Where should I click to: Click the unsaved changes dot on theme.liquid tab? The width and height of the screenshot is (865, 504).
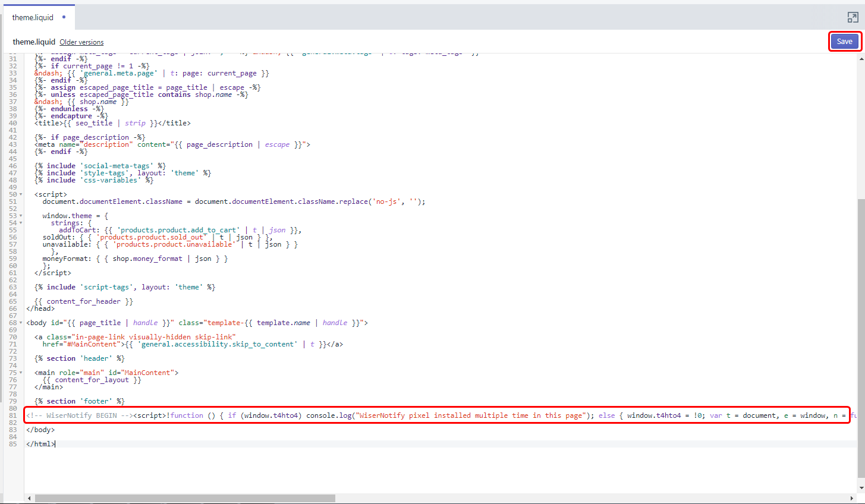(x=64, y=17)
